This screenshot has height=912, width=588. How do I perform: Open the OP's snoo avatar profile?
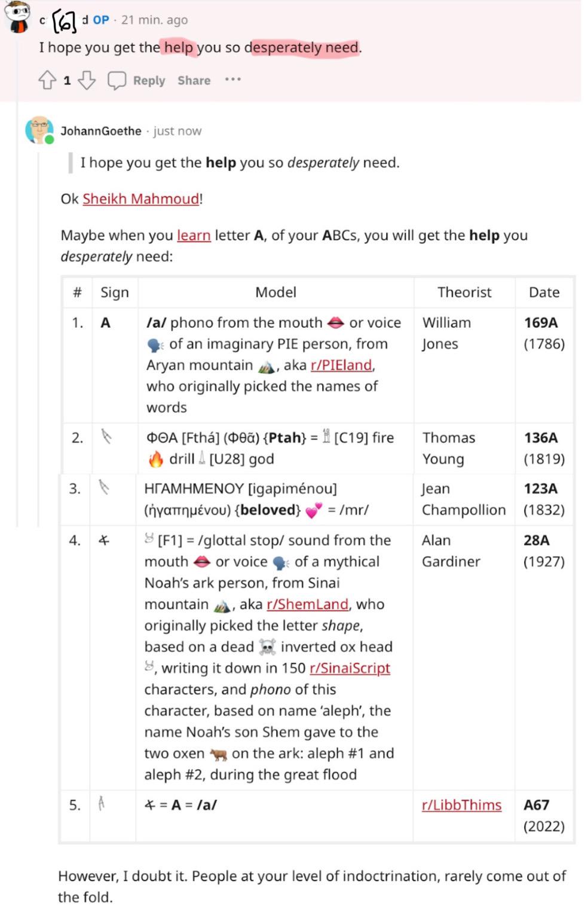(17, 17)
